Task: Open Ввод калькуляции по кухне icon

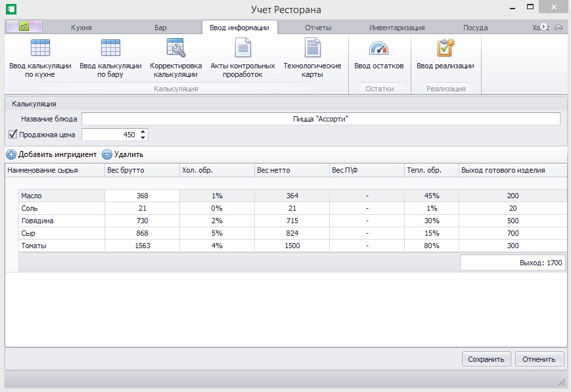Action: pos(41,49)
